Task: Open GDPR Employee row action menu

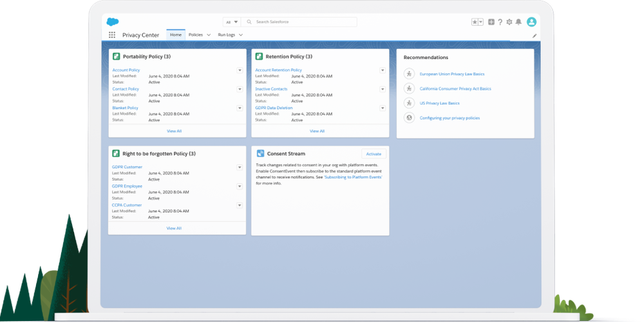Action: pos(240,187)
